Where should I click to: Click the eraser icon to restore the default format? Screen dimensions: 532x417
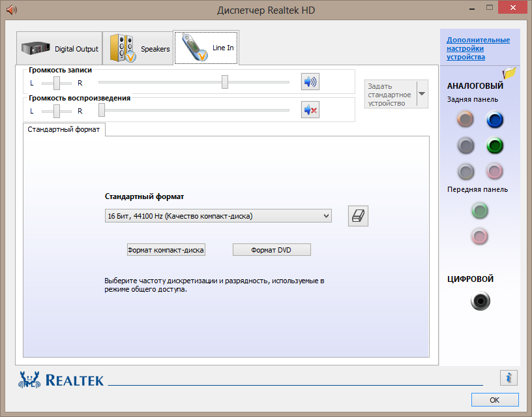pos(358,216)
